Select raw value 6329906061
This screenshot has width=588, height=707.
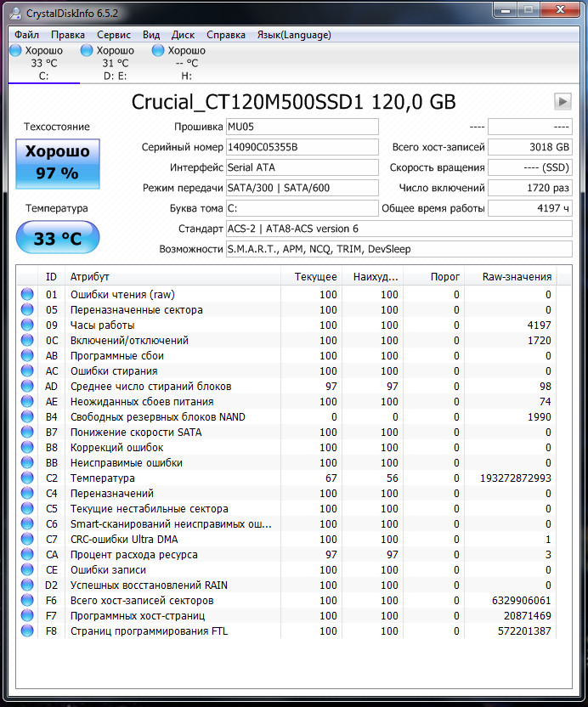[x=522, y=601]
